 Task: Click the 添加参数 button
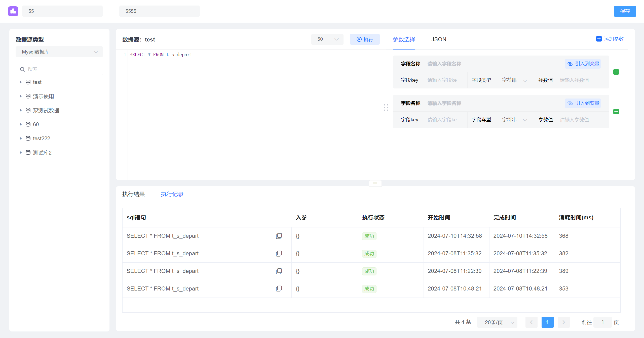tap(610, 39)
